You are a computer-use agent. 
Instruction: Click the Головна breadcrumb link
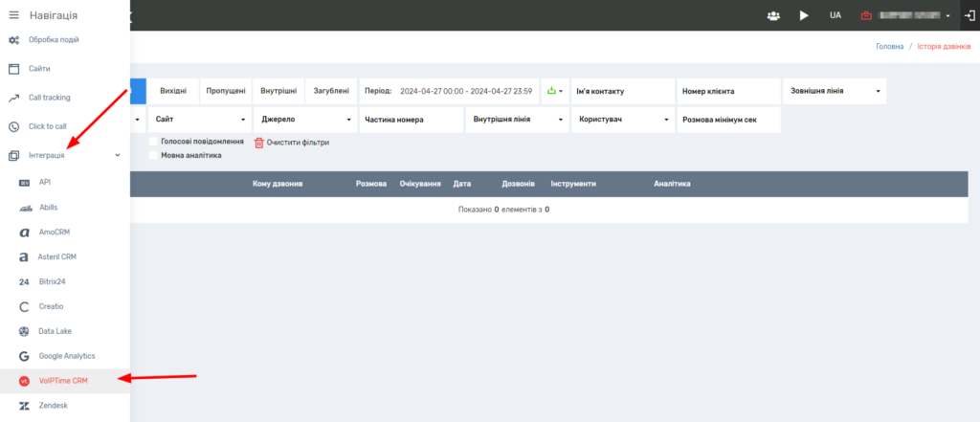[889, 47]
